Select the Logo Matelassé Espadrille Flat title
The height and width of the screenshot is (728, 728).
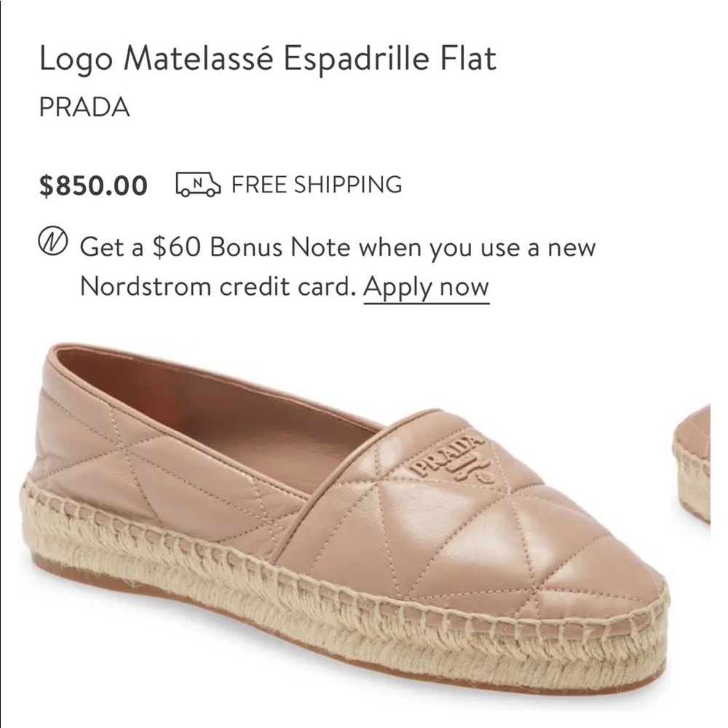[x=267, y=58]
